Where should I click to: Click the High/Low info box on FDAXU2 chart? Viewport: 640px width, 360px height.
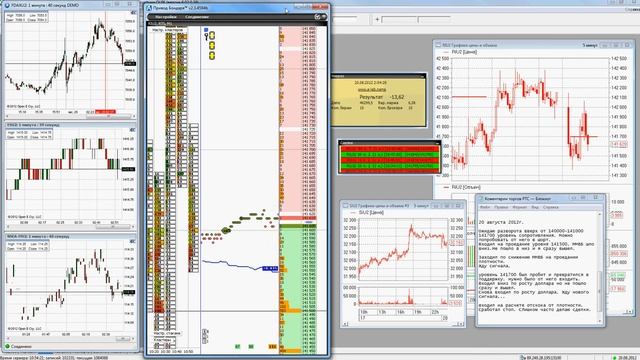tap(27, 17)
